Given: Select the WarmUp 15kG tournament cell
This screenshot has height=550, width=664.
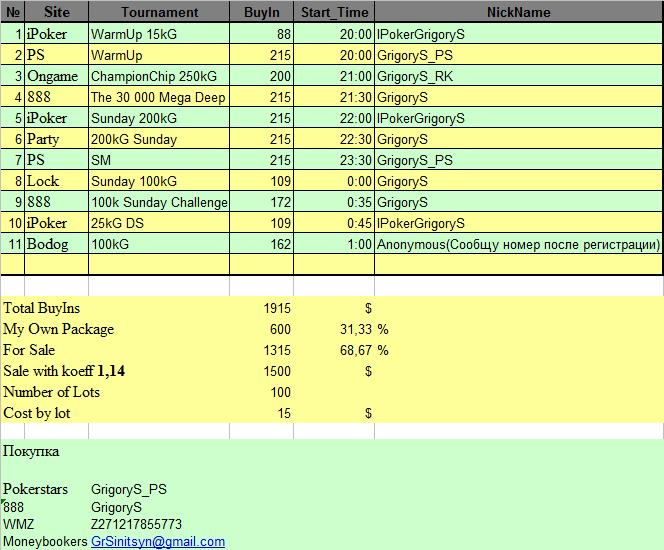Looking at the screenshot, I should pyautogui.click(x=159, y=34).
